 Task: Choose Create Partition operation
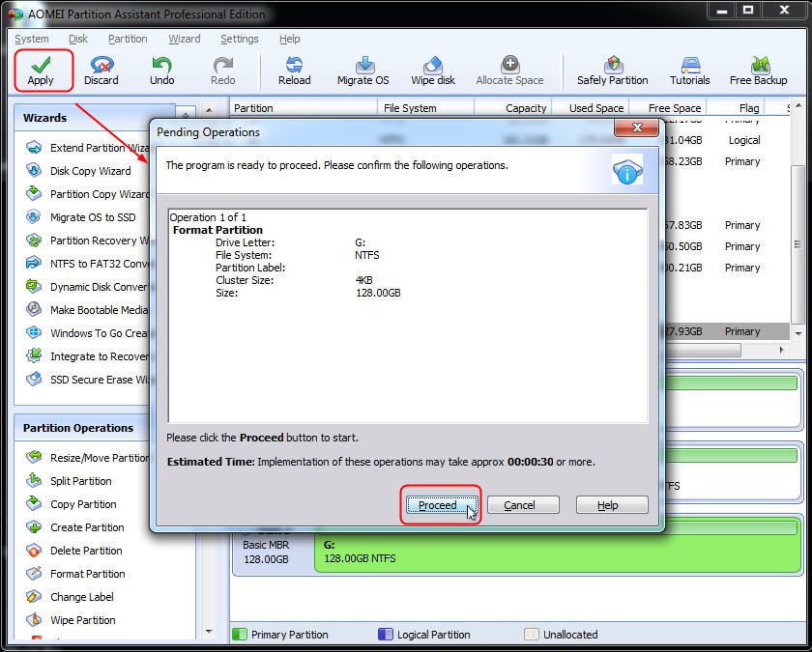pos(75,527)
